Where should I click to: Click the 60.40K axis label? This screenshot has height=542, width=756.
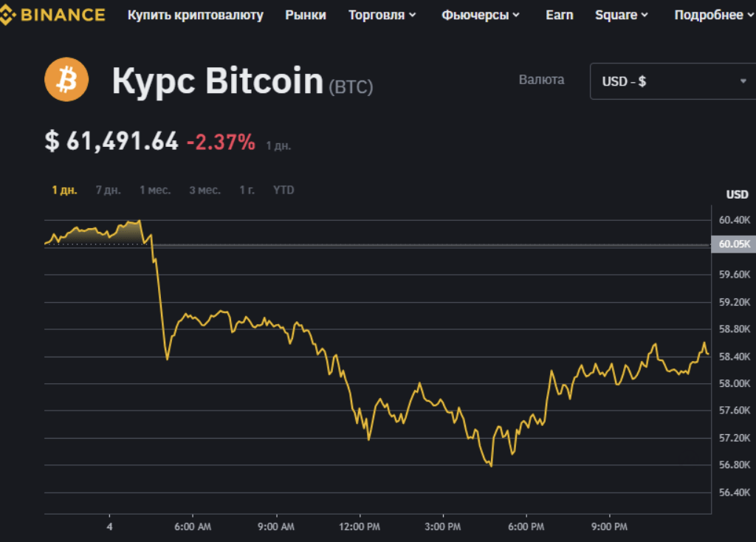tap(735, 220)
